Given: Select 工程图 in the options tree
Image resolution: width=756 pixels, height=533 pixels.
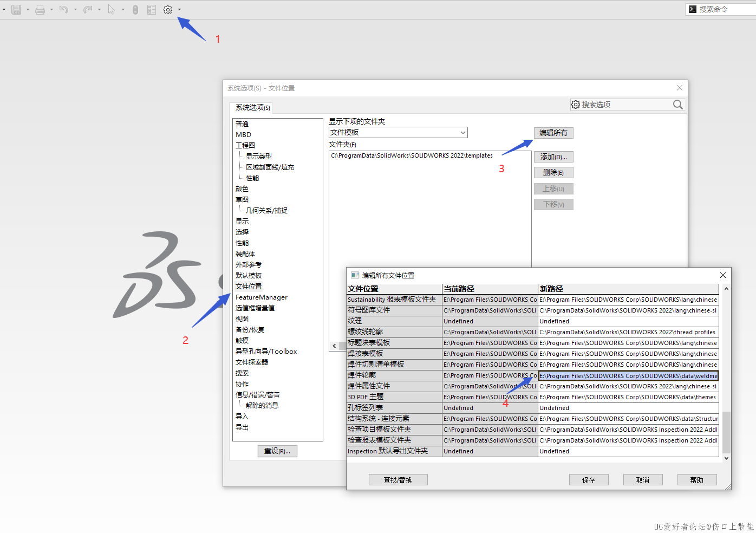Looking at the screenshot, I should coord(245,146).
